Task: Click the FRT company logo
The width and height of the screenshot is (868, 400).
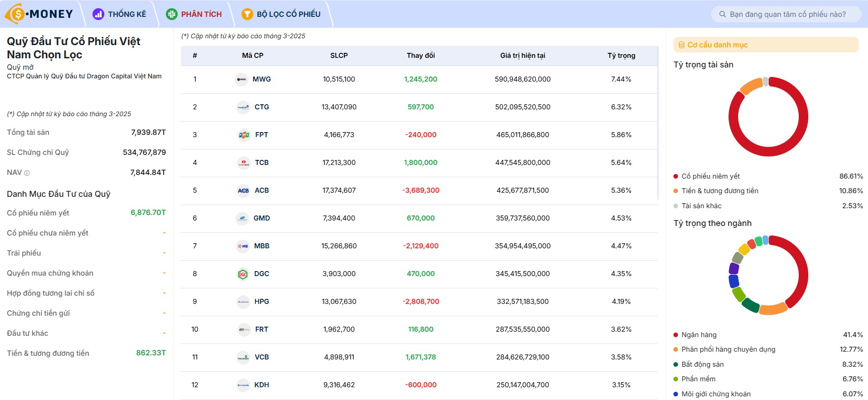Action: point(244,329)
